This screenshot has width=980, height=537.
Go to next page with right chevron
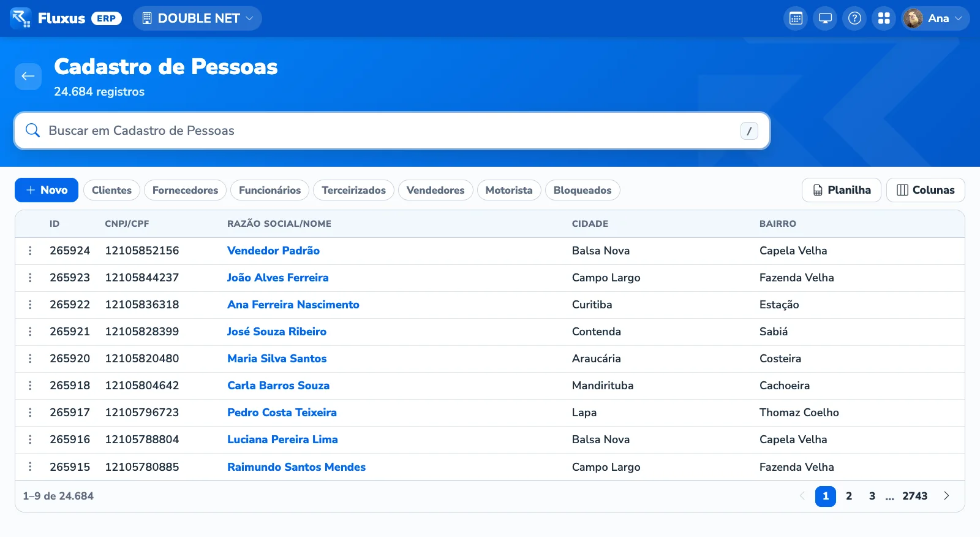click(946, 496)
